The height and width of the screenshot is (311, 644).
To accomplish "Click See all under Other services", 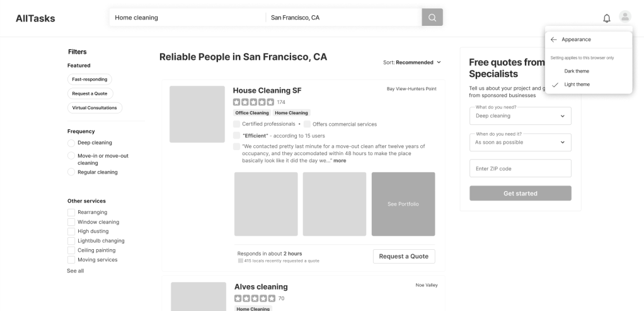I will (x=75, y=271).
